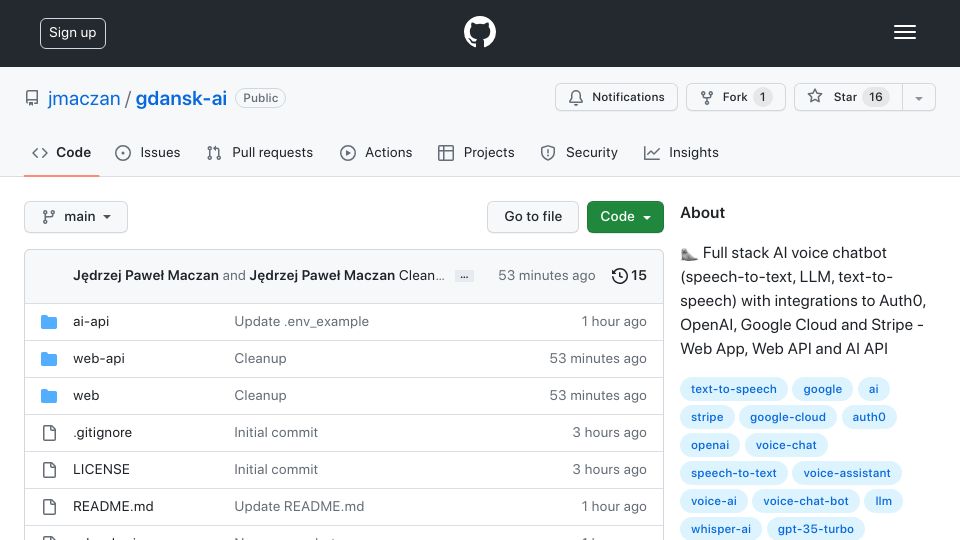View the 15 commits history count
The width and height of the screenshot is (960, 540).
(x=639, y=276)
